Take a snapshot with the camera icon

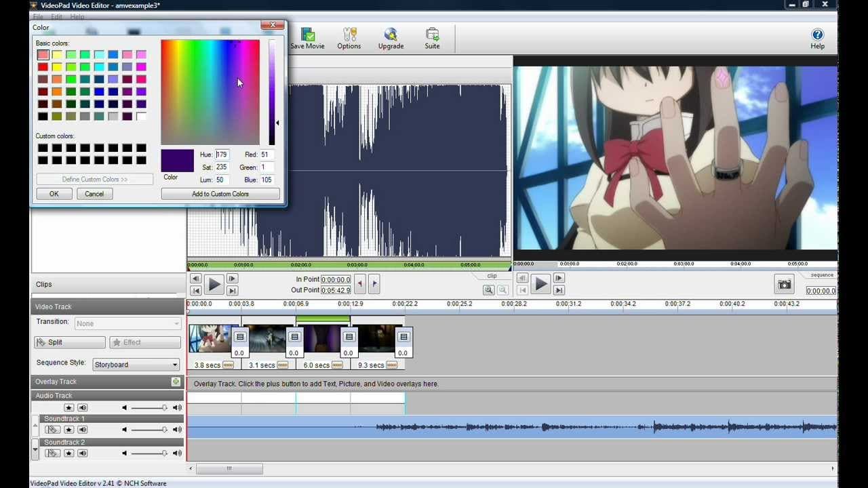[784, 285]
